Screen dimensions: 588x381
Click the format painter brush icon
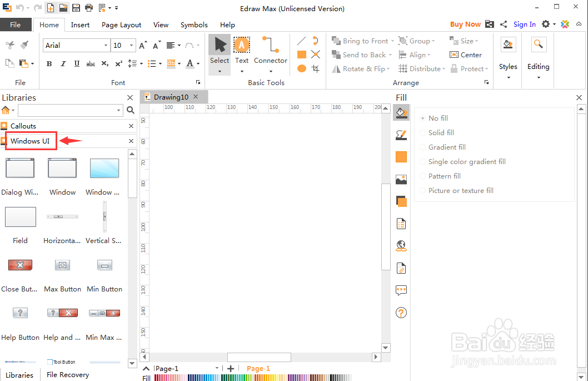pos(24,45)
